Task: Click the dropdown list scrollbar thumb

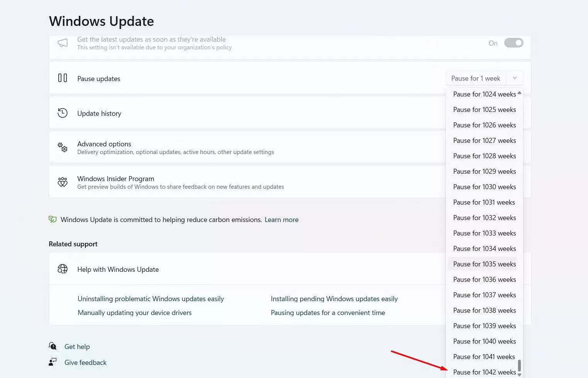Action: point(519,365)
